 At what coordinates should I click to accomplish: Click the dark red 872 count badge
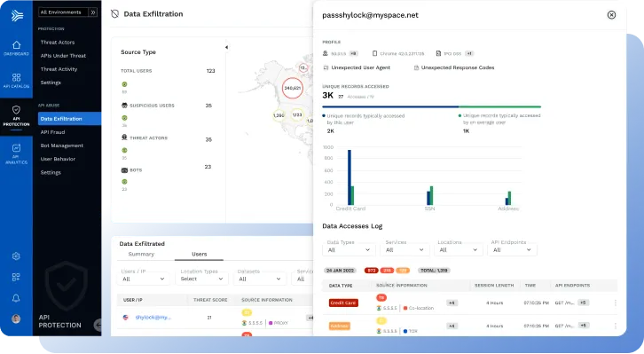click(x=372, y=271)
